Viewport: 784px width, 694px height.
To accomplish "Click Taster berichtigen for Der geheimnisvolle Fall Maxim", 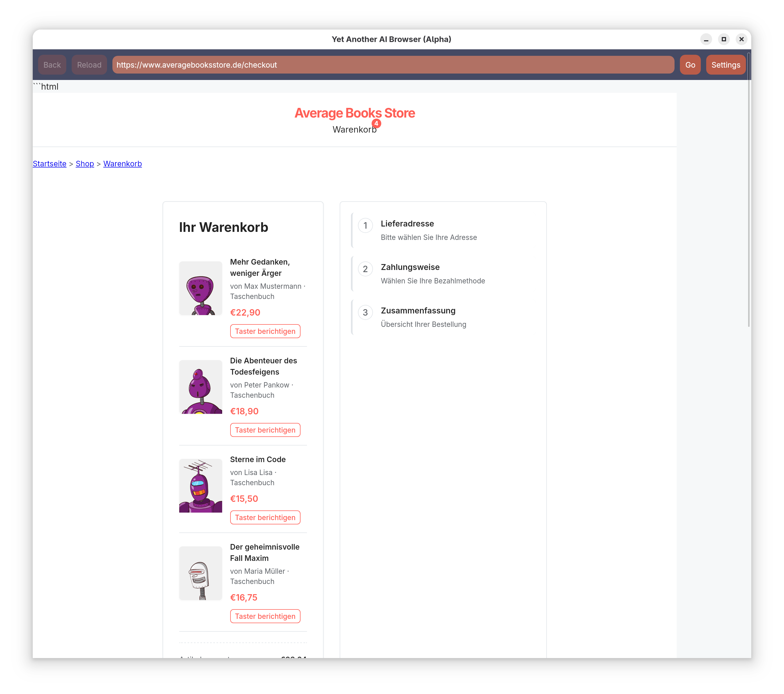I will pyautogui.click(x=265, y=616).
